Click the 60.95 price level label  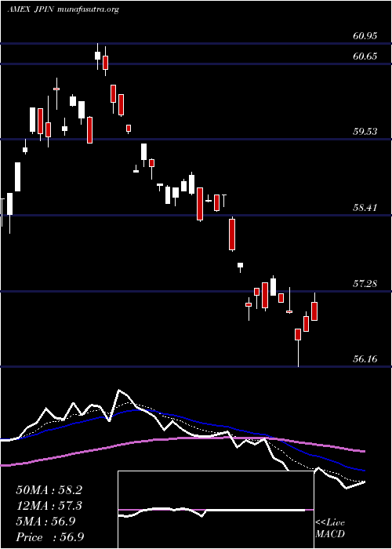[x=365, y=36]
